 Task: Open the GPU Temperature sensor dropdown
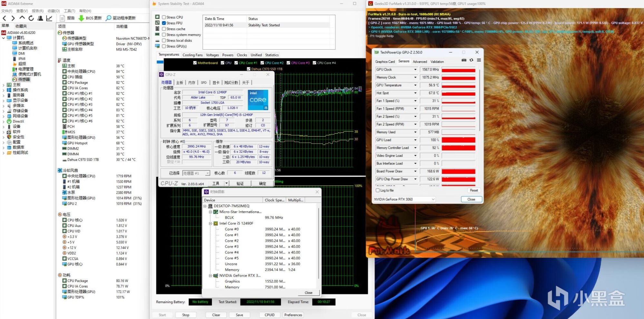coord(415,85)
